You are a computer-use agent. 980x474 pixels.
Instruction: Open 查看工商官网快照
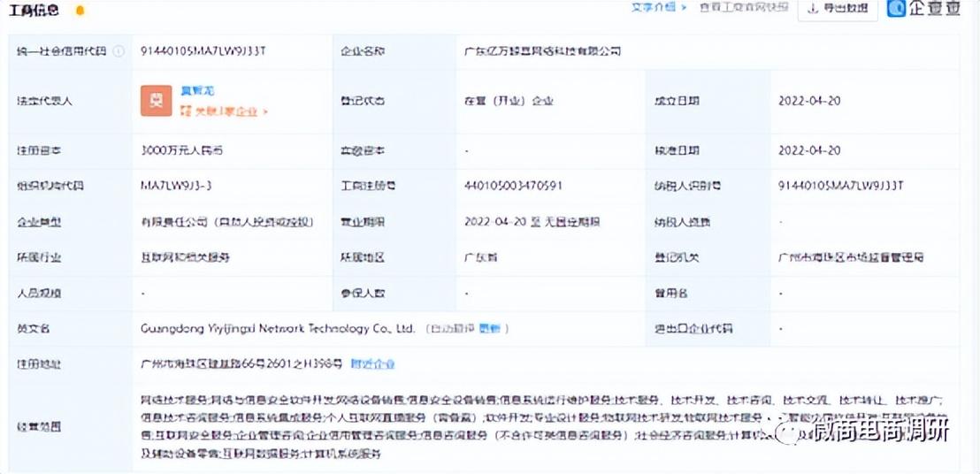tap(743, 8)
